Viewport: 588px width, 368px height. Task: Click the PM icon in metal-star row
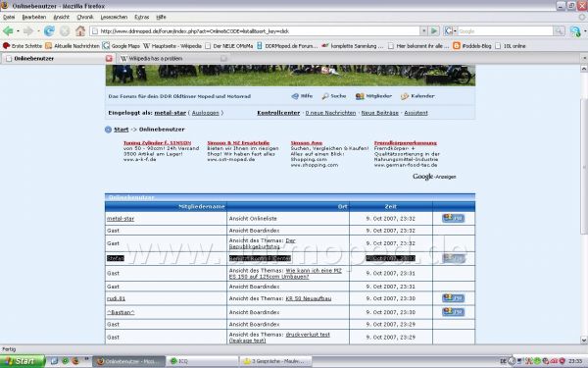click(x=453, y=218)
